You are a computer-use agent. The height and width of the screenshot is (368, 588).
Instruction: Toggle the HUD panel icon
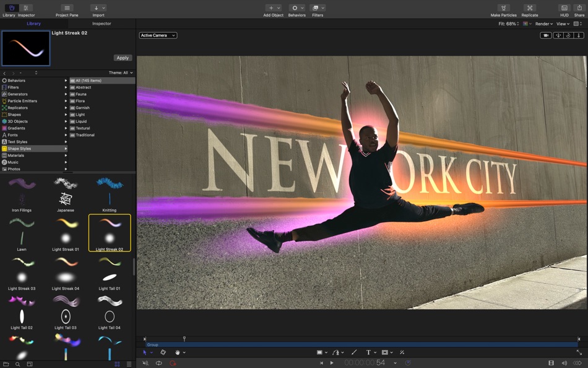pos(564,9)
